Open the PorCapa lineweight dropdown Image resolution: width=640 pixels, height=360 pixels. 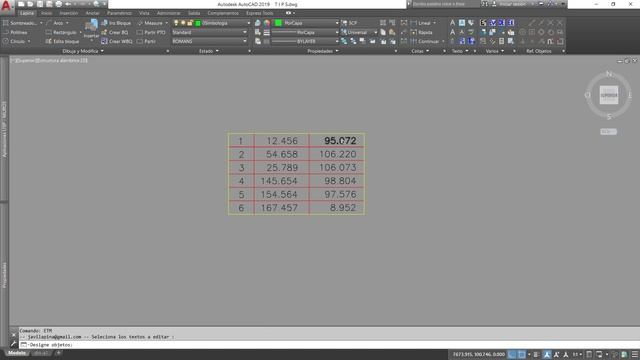point(305,32)
